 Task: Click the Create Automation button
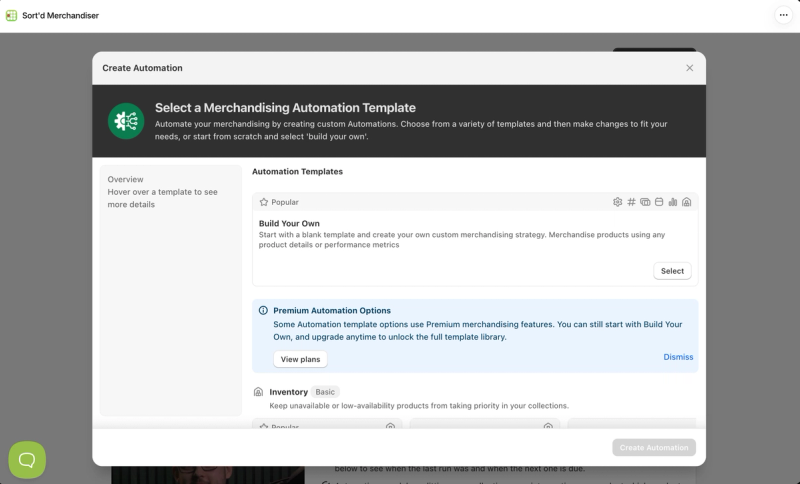click(654, 447)
